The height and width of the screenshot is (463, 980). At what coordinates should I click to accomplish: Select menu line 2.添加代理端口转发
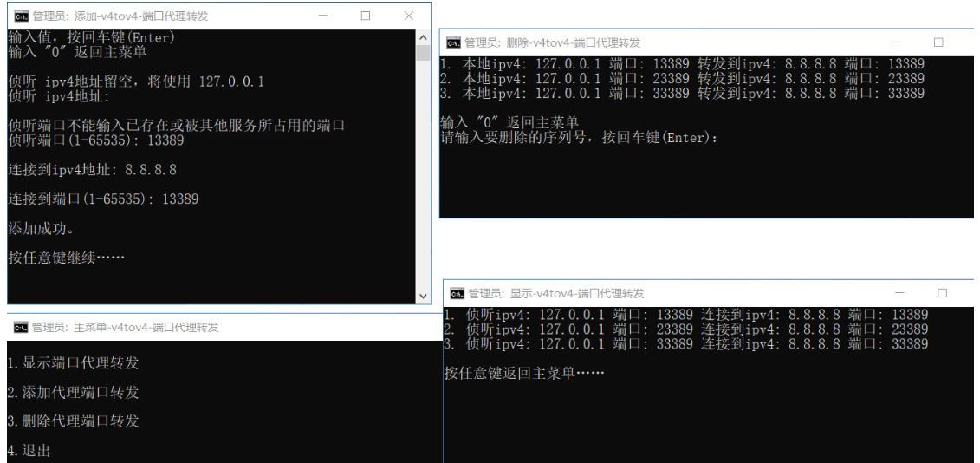click(x=73, y=392)
